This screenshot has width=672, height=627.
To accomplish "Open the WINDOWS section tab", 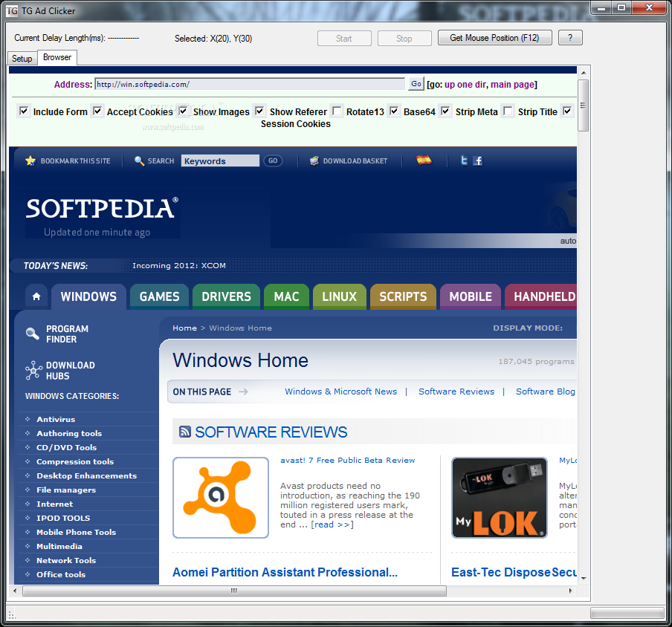I will 88,296.
